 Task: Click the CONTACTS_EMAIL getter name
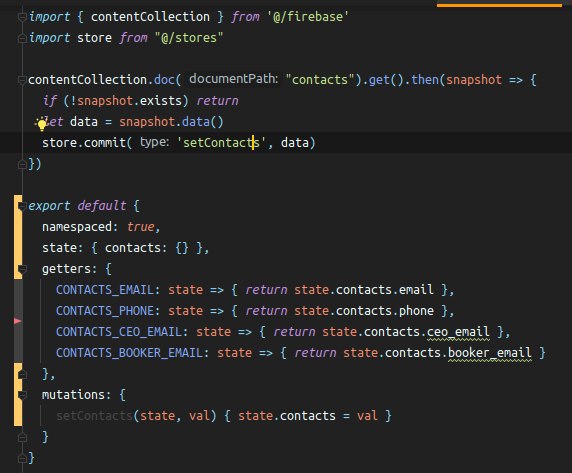(x=105, y=290)
